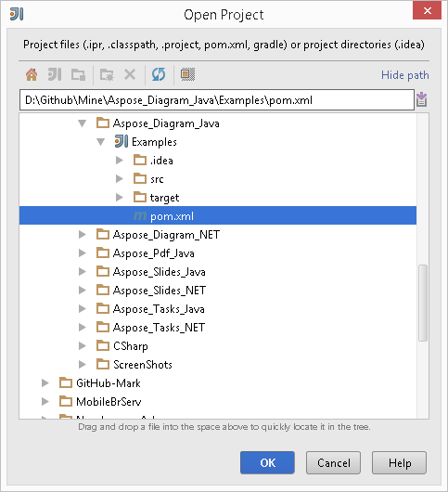Open the recent paths history icon
Viewport: 448px width, 492px height.
(x=421, y=99)
